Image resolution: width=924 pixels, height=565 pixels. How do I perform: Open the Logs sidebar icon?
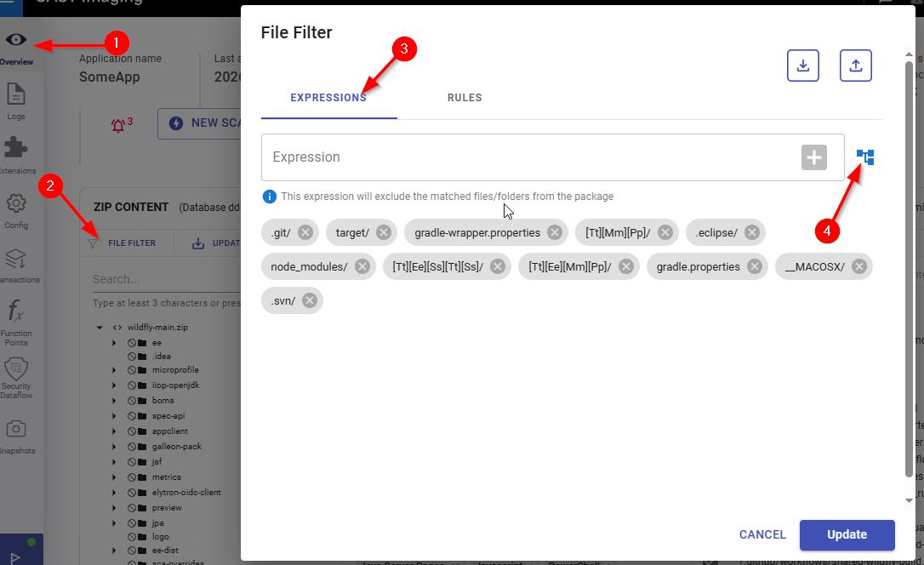pos(16,95)
